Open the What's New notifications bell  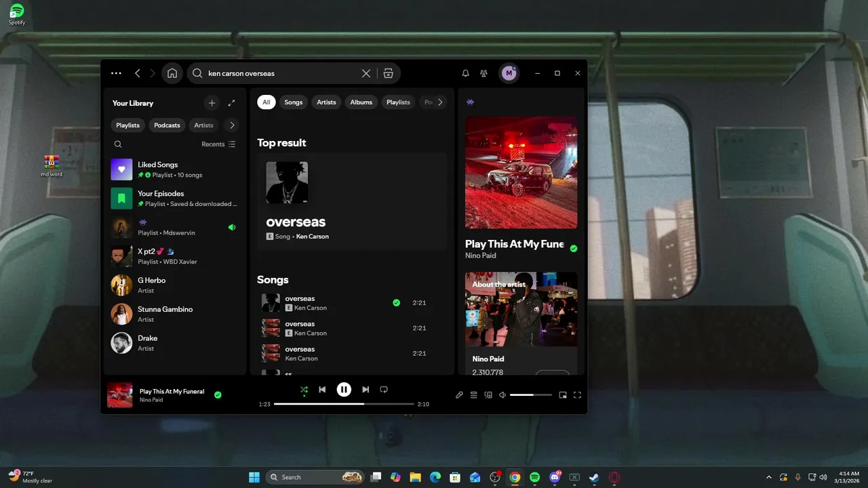click(x=465, y=73)
